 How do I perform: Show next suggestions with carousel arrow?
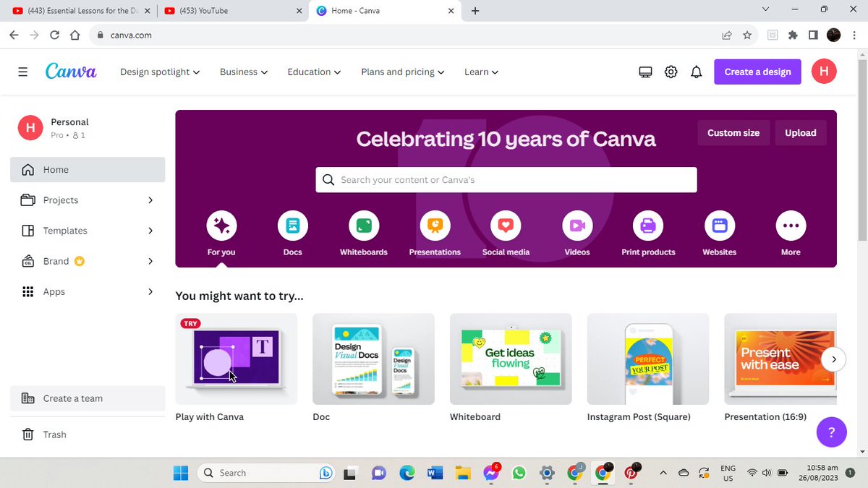pos(834,359)
